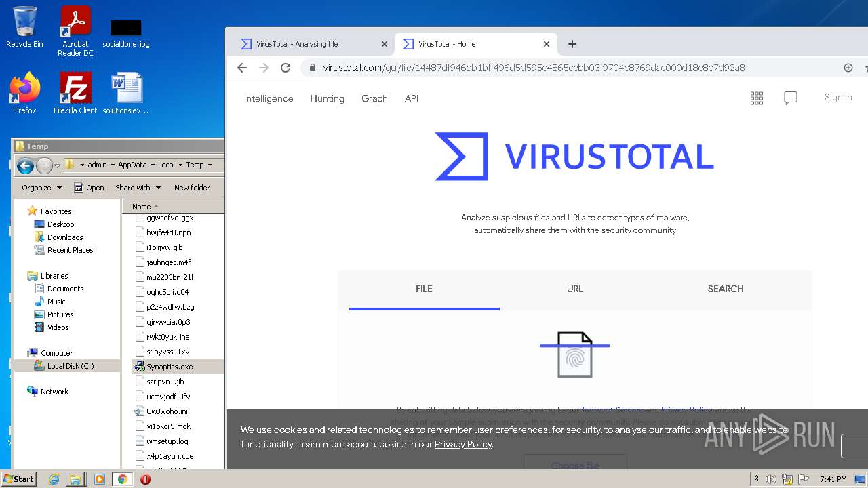
Task: Open Windows Media Player taskbar icon
Action: [100, 479]
